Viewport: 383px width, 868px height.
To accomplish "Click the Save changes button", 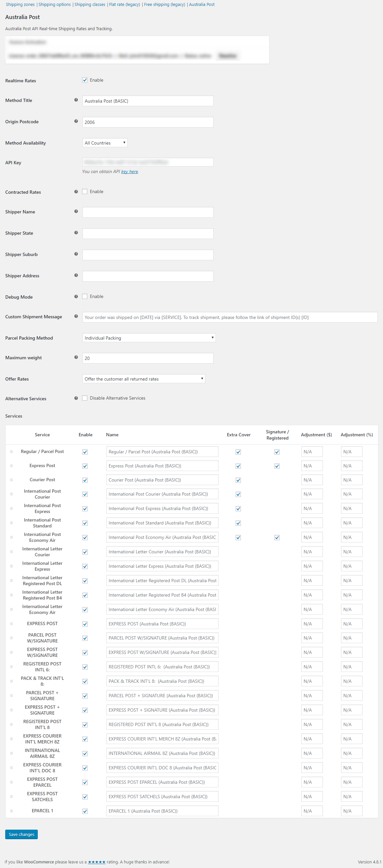I will [22, 834].
